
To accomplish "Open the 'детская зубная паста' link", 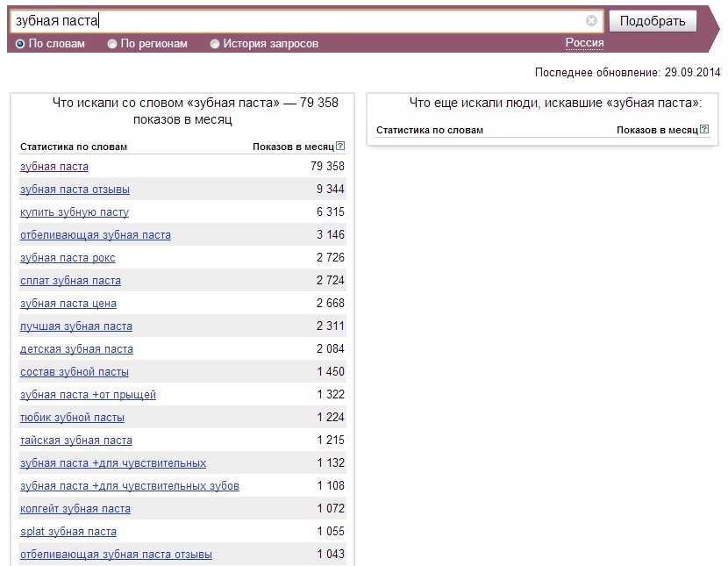I will click(76, 348).
